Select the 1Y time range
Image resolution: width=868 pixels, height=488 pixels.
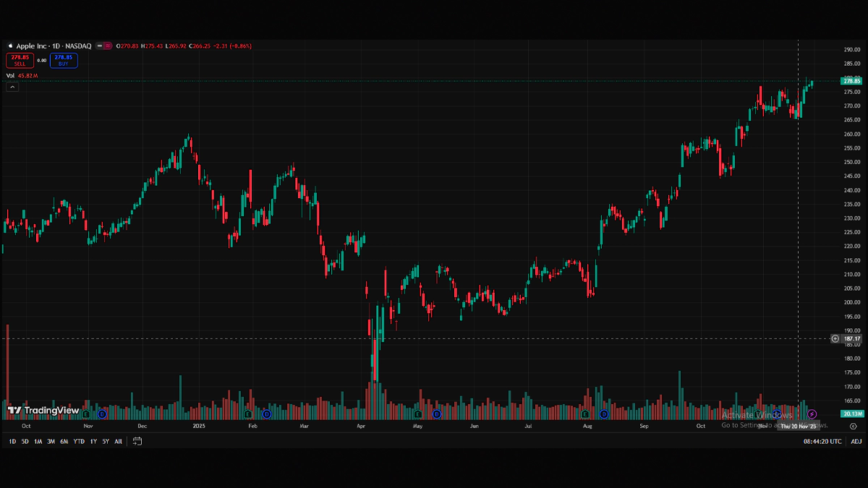click(x=93, y=441)
